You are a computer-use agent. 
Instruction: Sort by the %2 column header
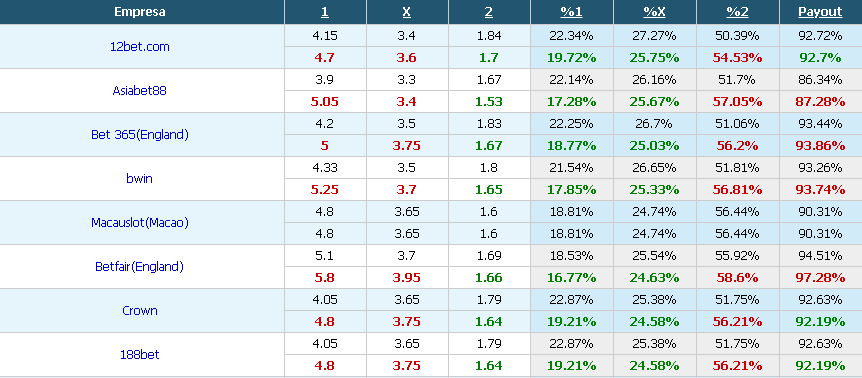737,12
